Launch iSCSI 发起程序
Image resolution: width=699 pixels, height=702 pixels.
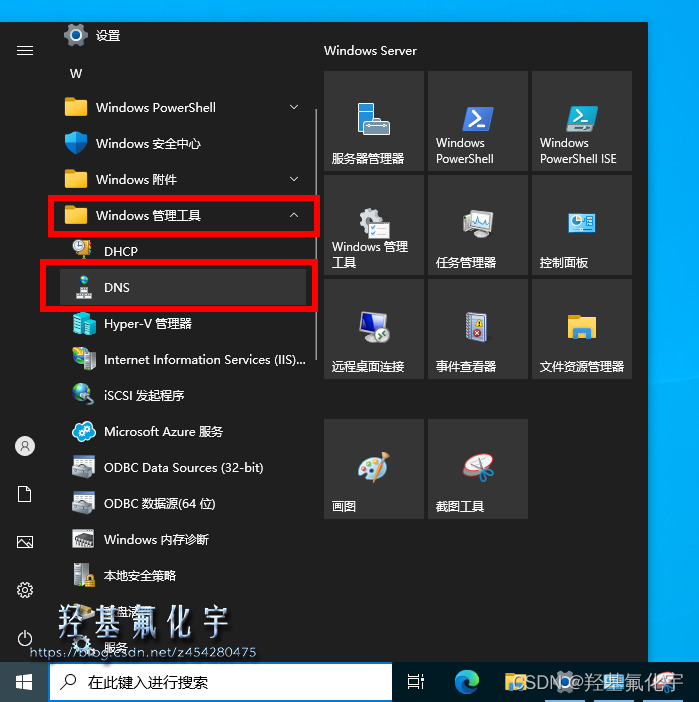tap(183, 395)
